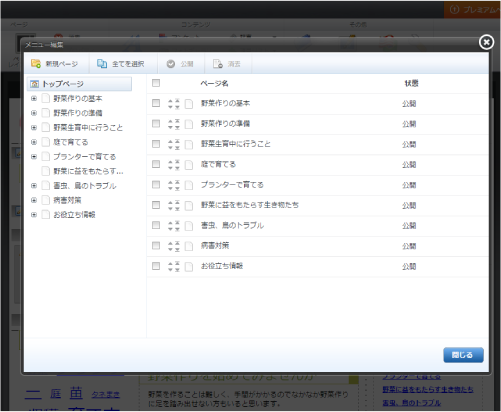
Task: Select 病害対策 in the left tree
Action: point(67,200)
